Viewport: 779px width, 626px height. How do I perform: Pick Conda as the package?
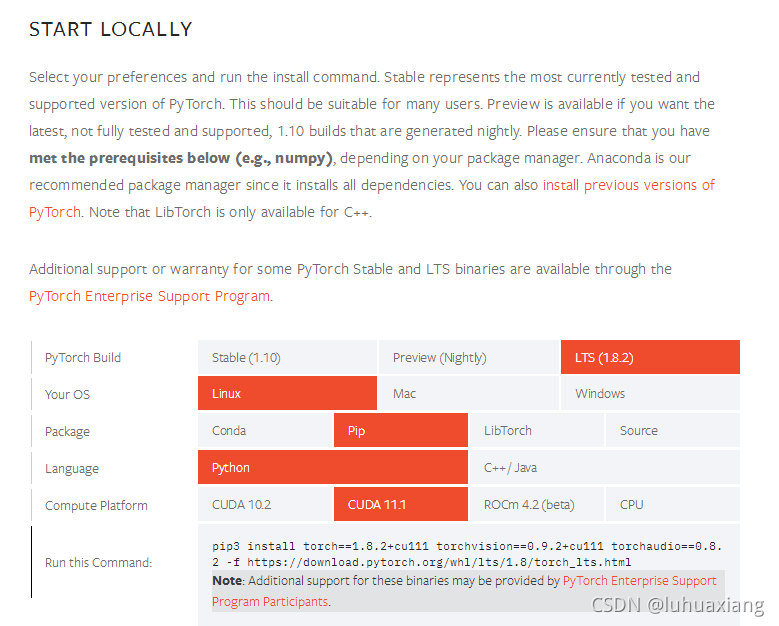pyautogui.click(x=265, y=430)
